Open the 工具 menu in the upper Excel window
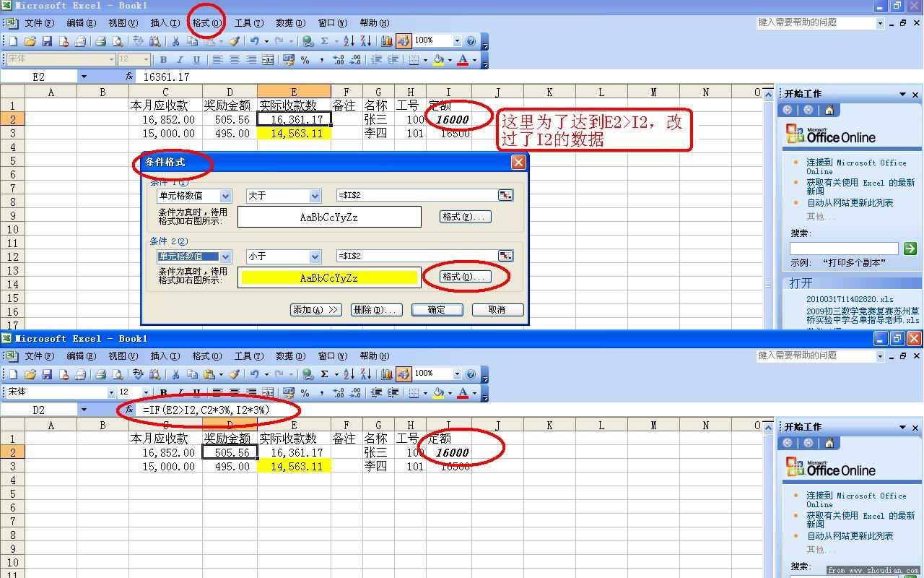This screenshot has width=924, height=578. (248, 23)
